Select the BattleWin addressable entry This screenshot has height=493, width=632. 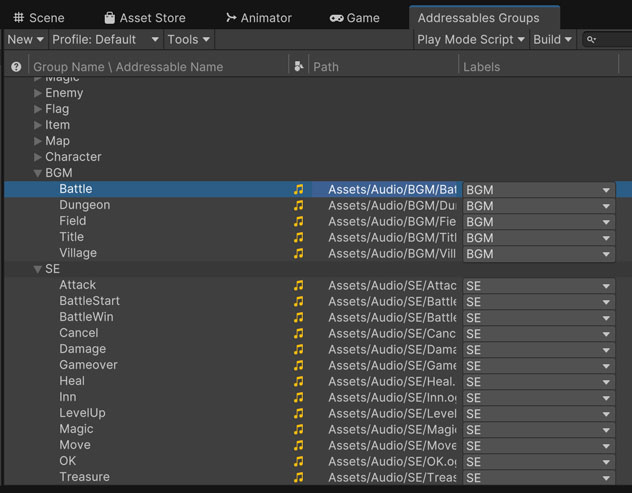coord(86,317)
